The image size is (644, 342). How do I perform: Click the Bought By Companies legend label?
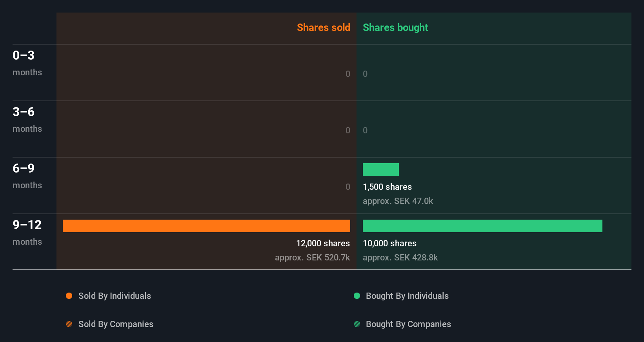(x=408, y=324)
